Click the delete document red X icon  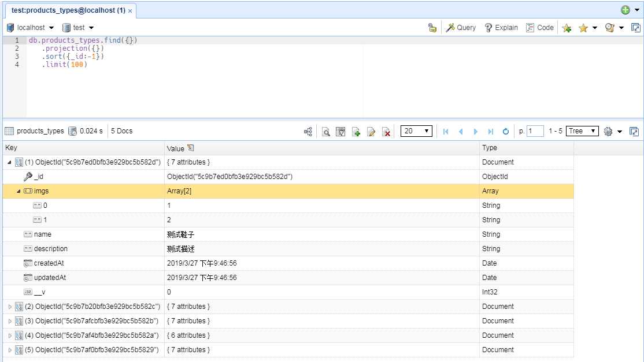pos(386,132)
